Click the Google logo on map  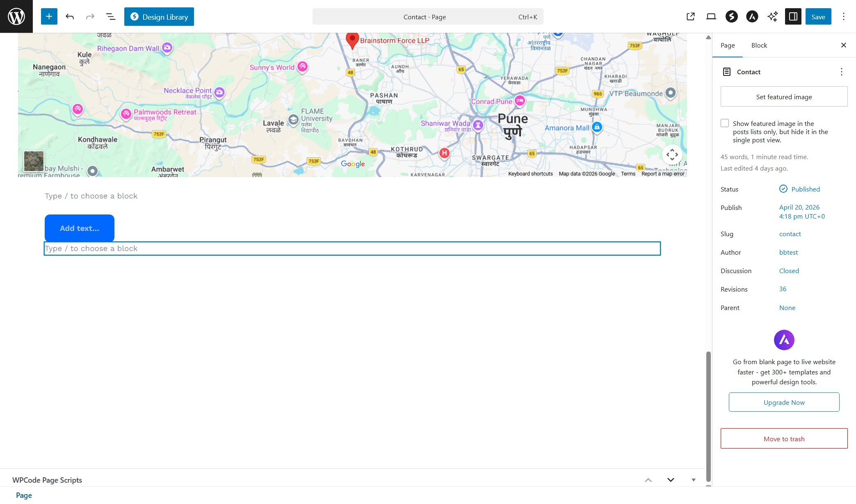point(353,164)
